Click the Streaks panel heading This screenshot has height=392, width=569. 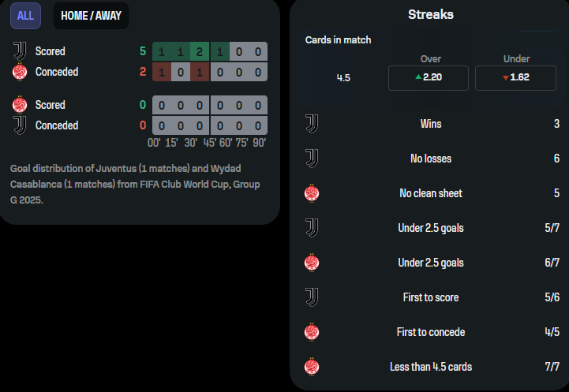click(431, 14)
